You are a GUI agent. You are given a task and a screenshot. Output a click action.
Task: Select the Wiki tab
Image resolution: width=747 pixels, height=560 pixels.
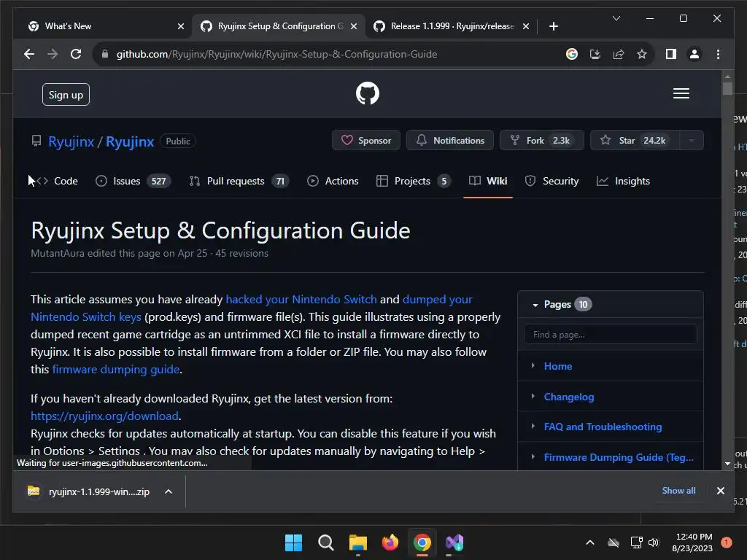pos(488,181)
